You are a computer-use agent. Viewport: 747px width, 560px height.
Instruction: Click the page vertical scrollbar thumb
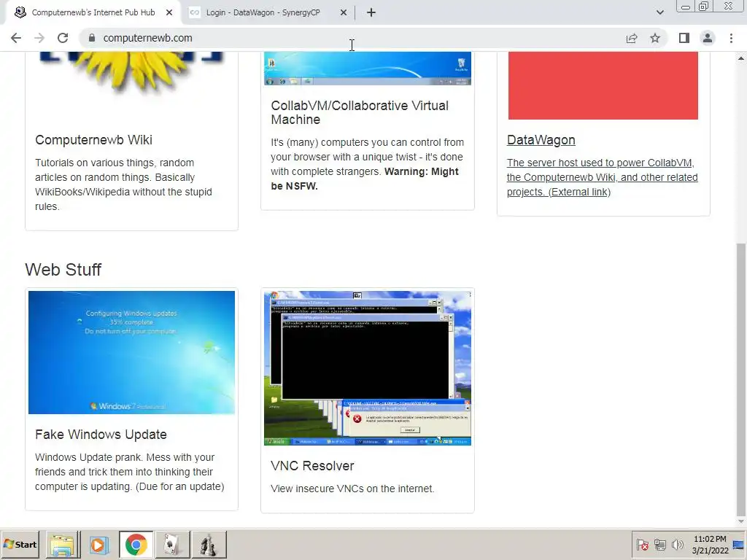coord(741,378)
